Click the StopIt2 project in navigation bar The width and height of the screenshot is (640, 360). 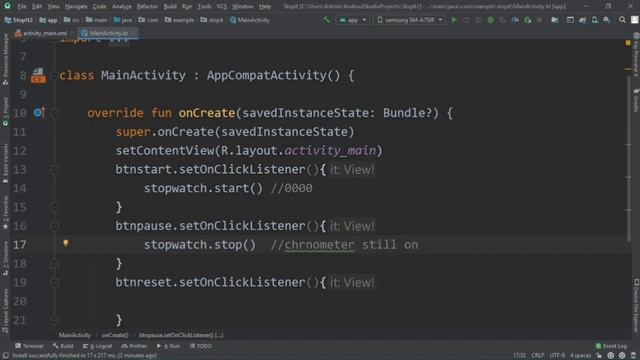click(x=18, y=20)
